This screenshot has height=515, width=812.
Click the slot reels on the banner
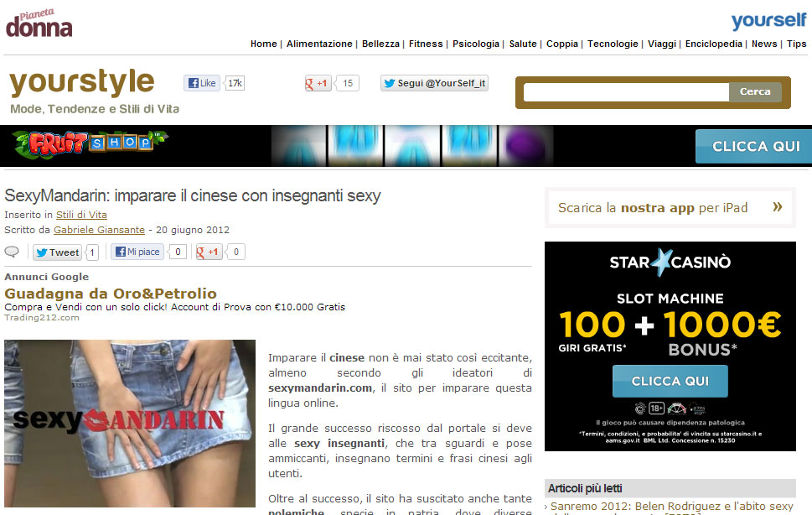[412, 146]
